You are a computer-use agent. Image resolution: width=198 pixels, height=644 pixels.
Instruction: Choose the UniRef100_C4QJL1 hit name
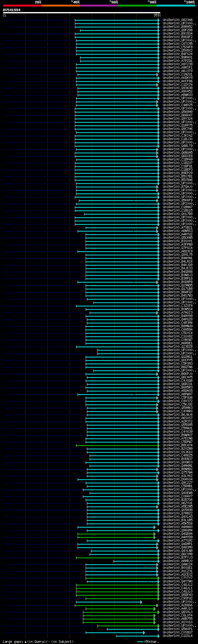pyautogui.click(x=178, y=588)
